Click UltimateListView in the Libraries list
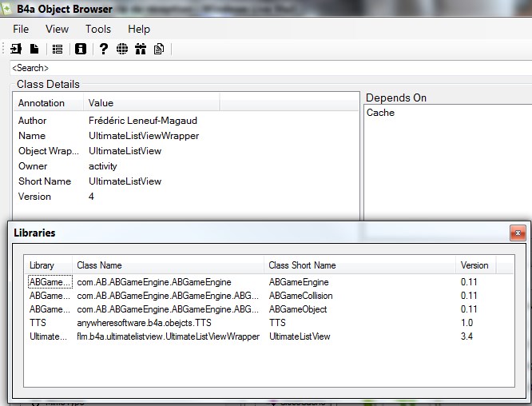The height and width of the screenshot is (406, 532). click(300, 336)
